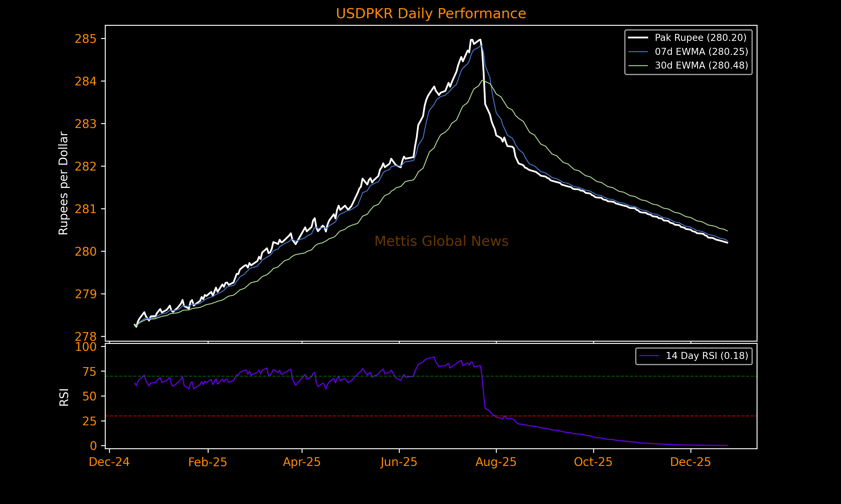This screenshot has width=841, height=504.
Task: Click the 285 y-axis tick label
Action: coord(85,39)
